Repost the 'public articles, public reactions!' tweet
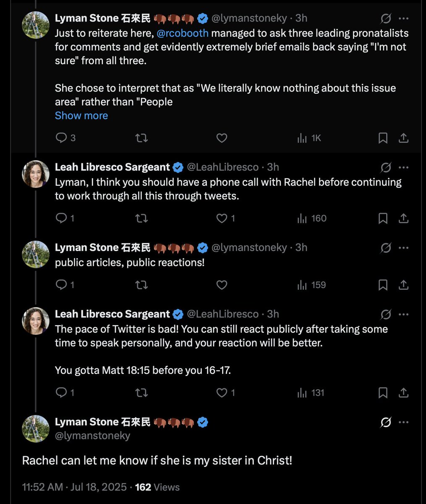Viewport: 426px width, 504px height. coord(142,285)
